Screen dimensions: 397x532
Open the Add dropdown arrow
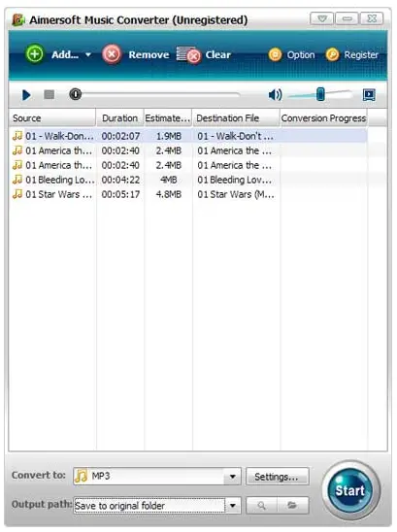[88, 54]
